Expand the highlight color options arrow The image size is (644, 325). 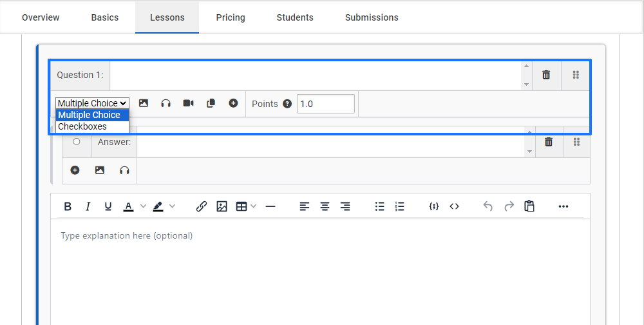pos(173,206)
